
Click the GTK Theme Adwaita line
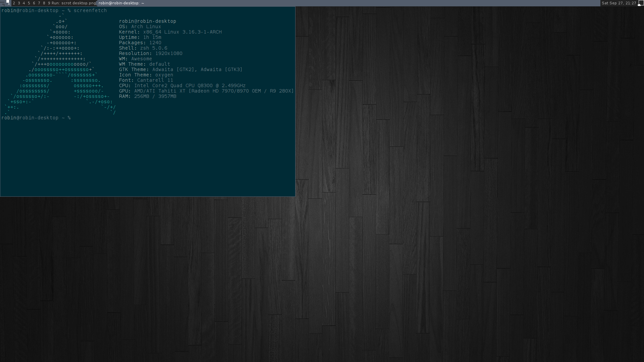click(181, 70)
